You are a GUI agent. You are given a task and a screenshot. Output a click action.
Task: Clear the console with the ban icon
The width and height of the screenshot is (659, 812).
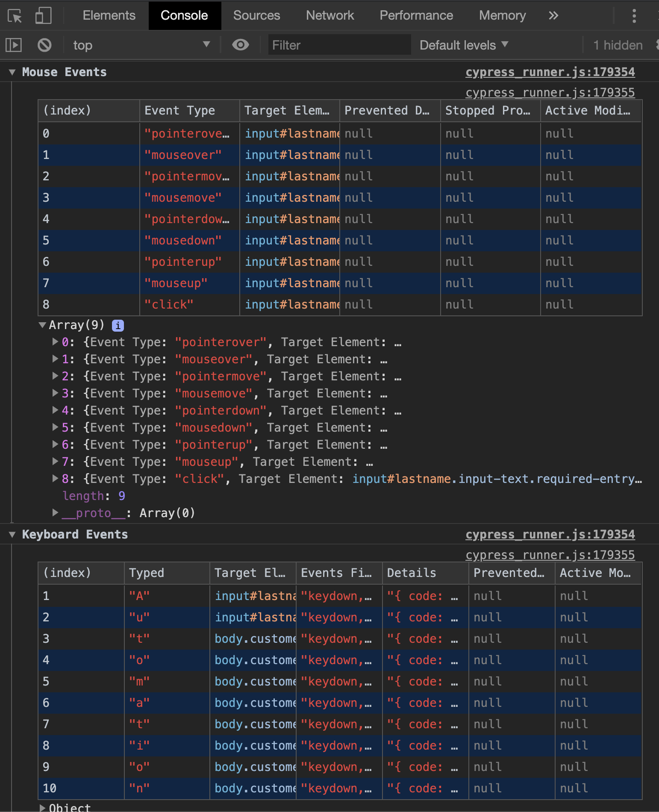(44, 45)
